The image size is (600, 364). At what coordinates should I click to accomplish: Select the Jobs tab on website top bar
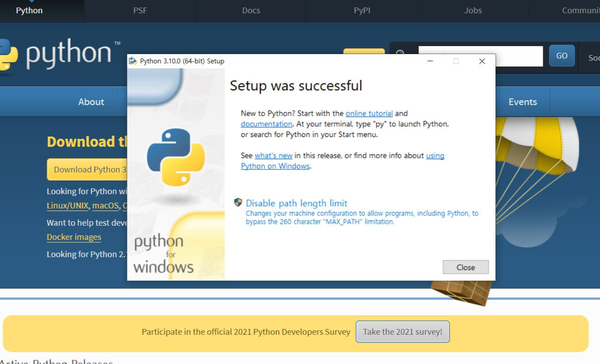[x=473, y=11]
